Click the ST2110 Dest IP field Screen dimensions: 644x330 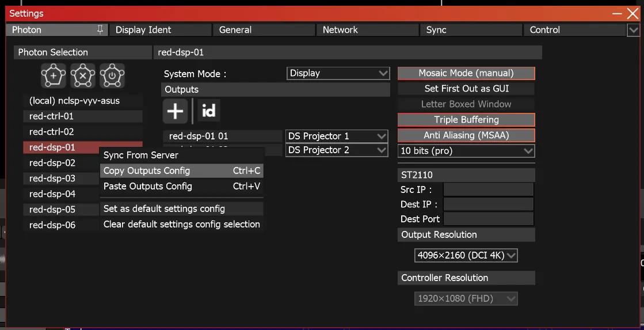tap(489, 204)
